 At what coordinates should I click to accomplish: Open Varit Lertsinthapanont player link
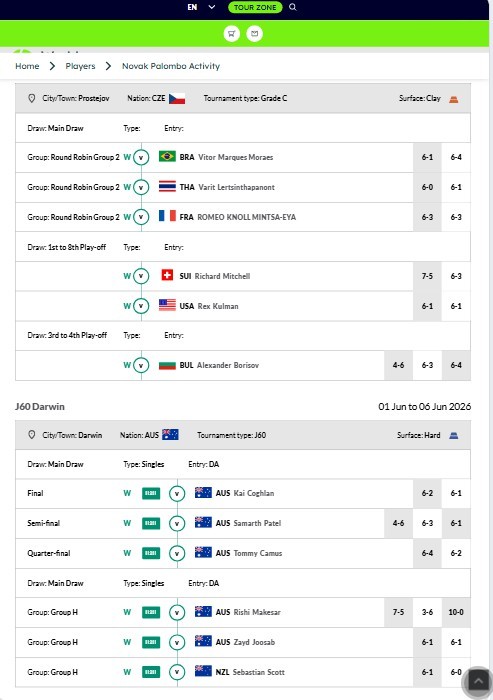click(x=236, y=188)
